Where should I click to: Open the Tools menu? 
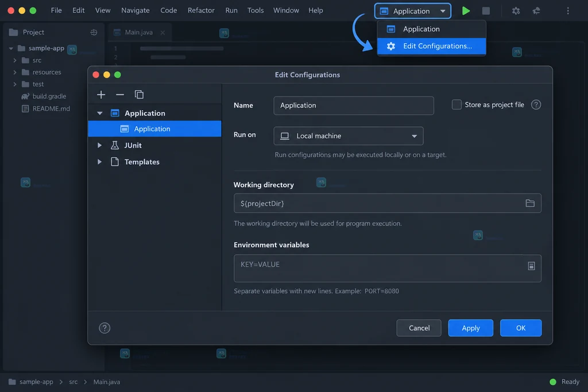pos(256,10)
